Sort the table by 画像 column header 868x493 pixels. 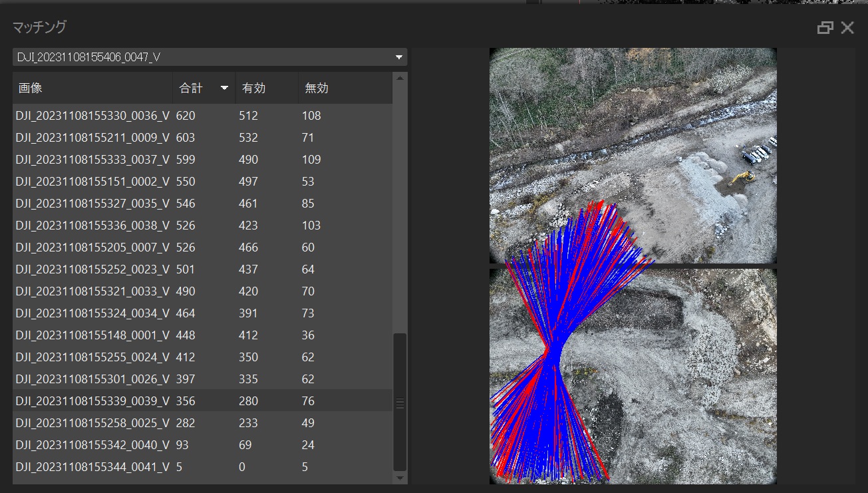pyautogui.click(x=92, y=88)
